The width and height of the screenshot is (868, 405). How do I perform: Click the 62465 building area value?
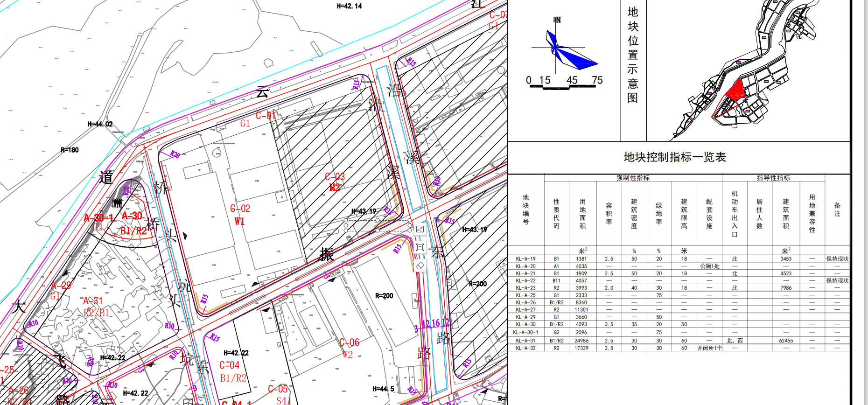coord(786,341)
